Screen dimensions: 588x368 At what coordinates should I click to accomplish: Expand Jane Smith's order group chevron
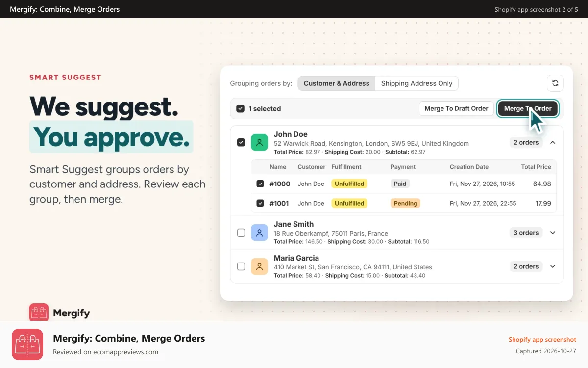tap(553, 233)
